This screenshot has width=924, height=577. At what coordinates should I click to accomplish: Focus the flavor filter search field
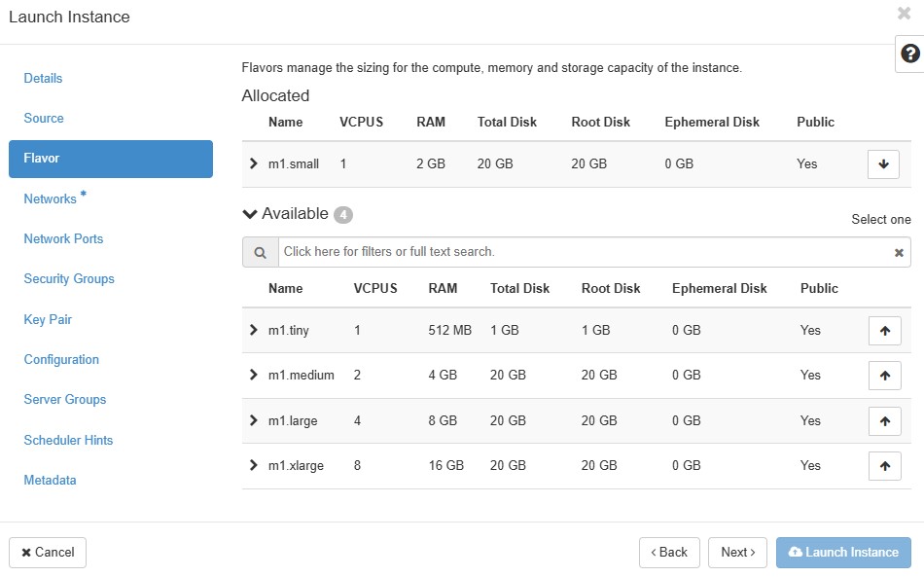(584, 252)
